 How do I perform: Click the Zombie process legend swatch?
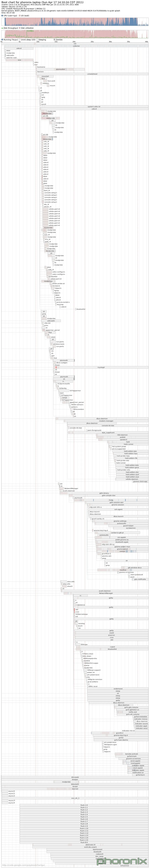[x=54, y=40]
